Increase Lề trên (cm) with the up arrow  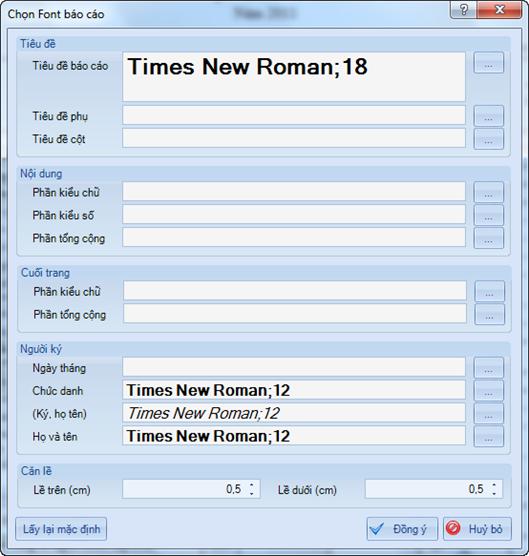pyautogui.click(x=251, y=485)
